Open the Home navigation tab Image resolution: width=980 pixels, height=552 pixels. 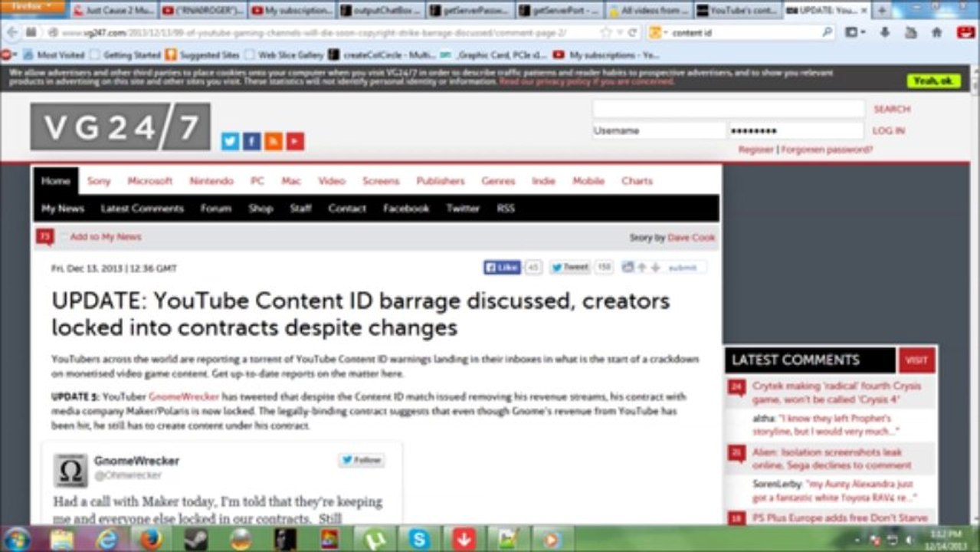(55, 181)
